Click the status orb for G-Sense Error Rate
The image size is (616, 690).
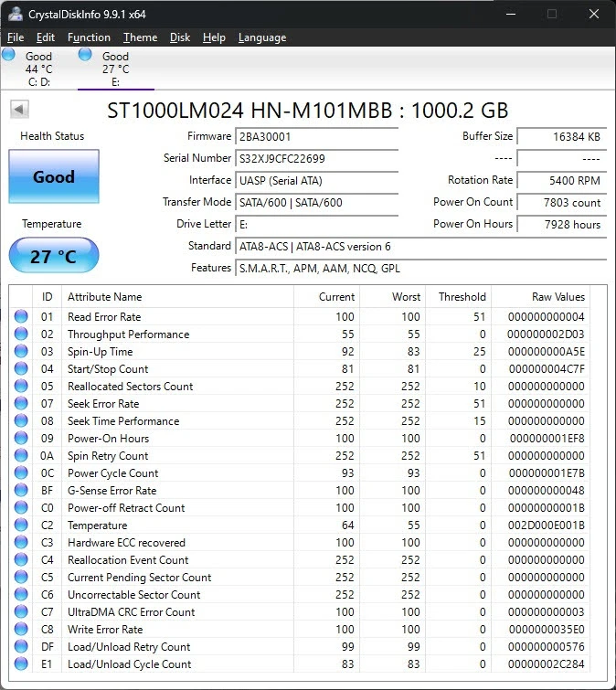pos(21,490)
